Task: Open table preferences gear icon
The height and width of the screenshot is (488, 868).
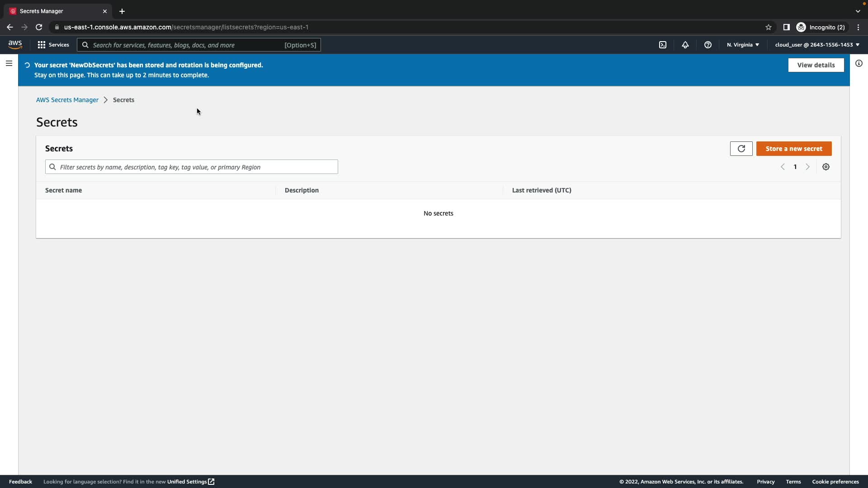Action: (826, 167)
